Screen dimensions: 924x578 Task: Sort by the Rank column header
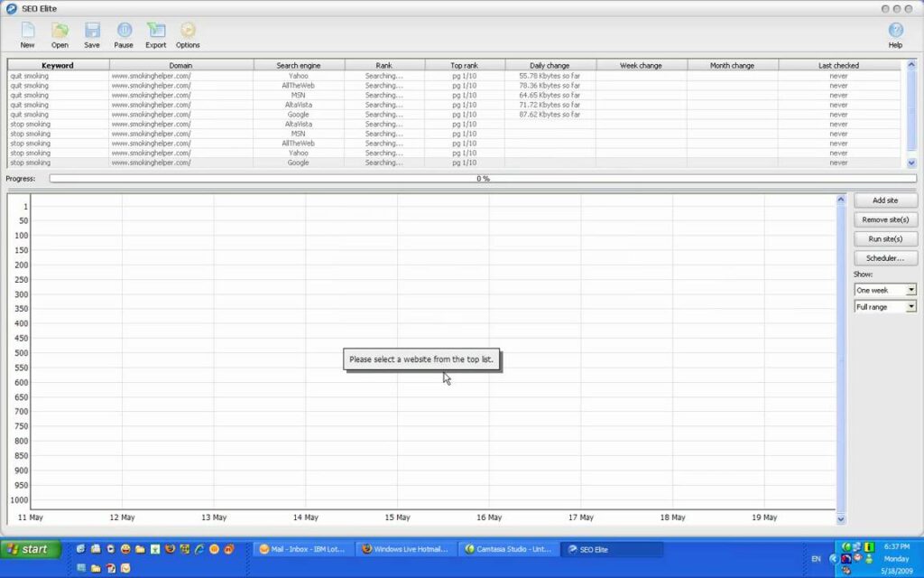pyautogui.click(x=384, y=65)
